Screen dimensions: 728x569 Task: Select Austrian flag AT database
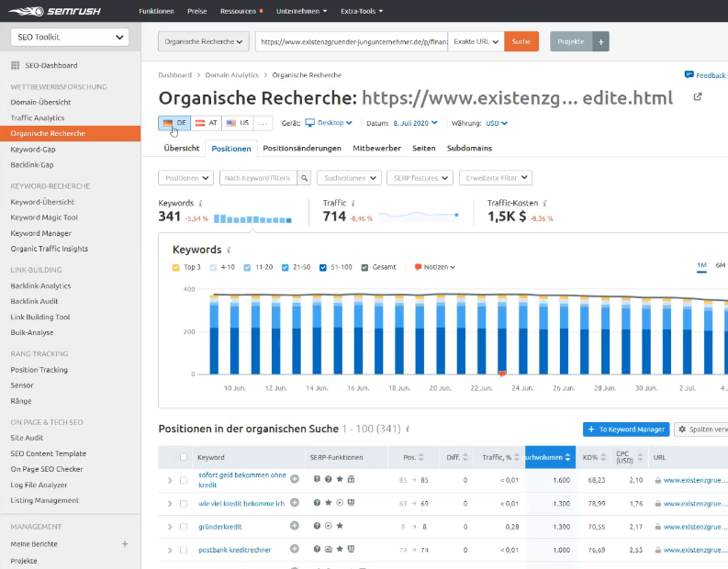click(207, 123)
